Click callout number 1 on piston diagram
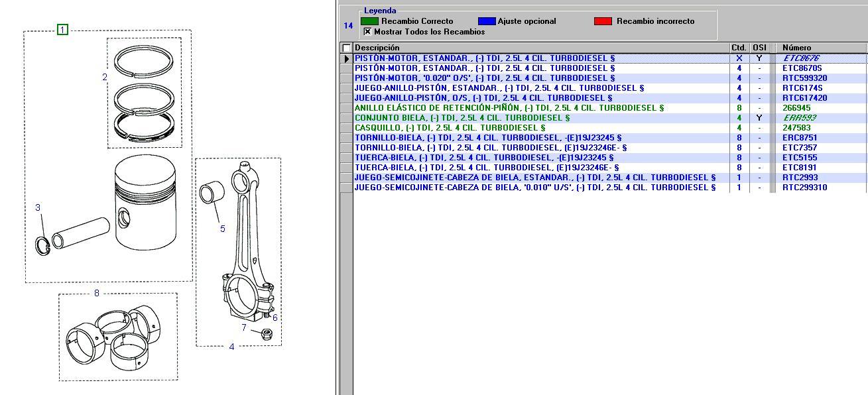Screen dimensions: 868x395 pos(62,29)
